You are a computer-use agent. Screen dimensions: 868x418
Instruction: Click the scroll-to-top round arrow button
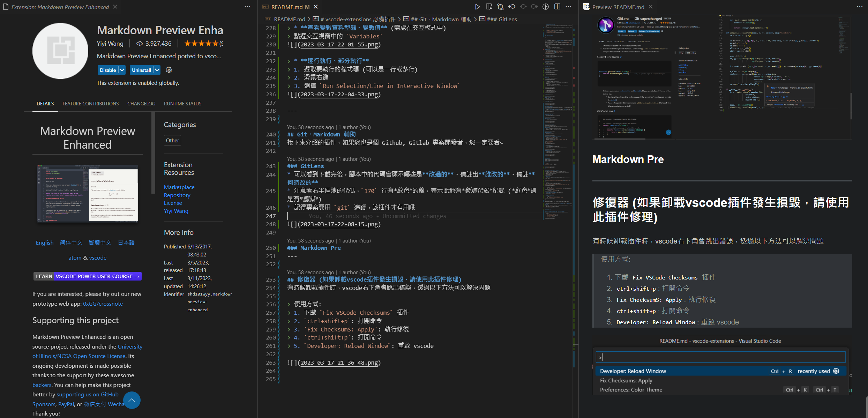132,400
